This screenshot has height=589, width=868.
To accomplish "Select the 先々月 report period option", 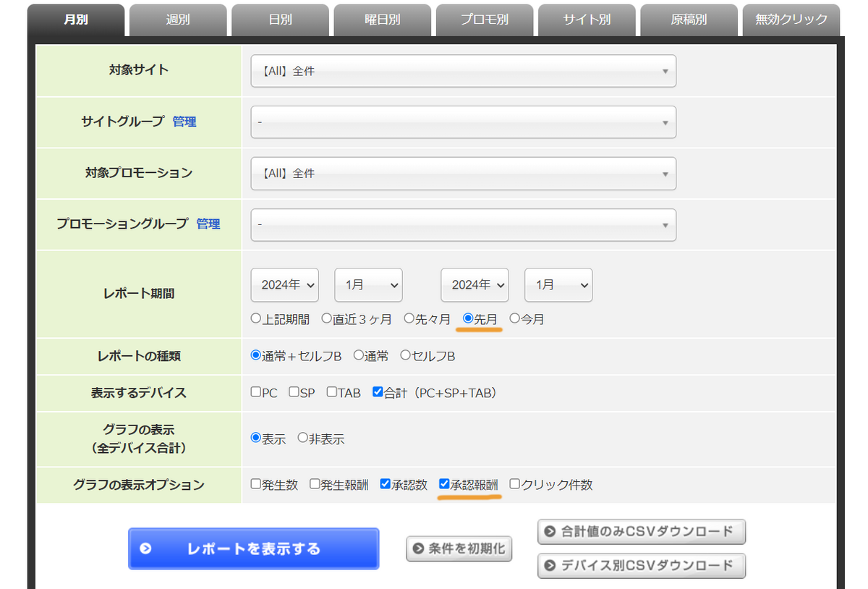I will point(408,318).
